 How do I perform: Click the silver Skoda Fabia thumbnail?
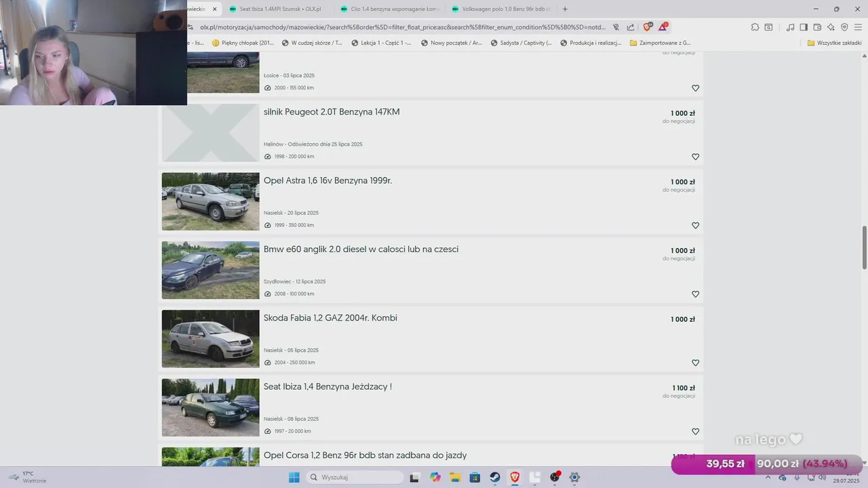click(x=210, y=339)
